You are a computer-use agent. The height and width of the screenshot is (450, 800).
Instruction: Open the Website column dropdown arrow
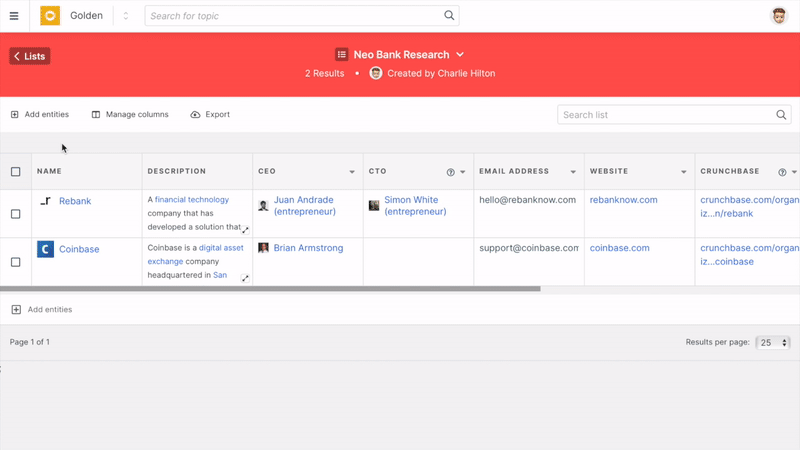[684, 172]
